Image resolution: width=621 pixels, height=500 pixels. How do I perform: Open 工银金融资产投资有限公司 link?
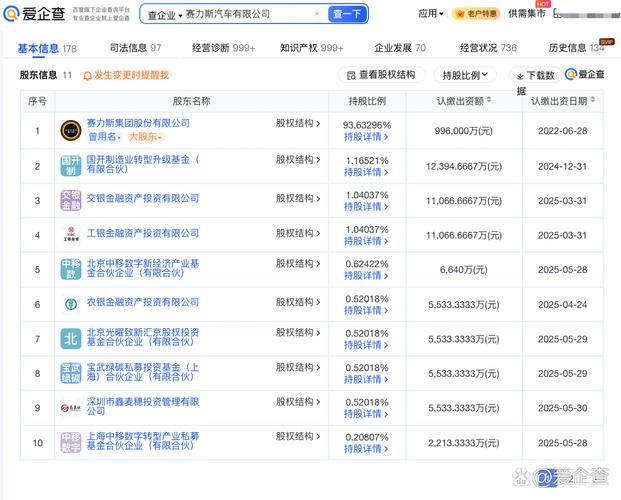143,233
